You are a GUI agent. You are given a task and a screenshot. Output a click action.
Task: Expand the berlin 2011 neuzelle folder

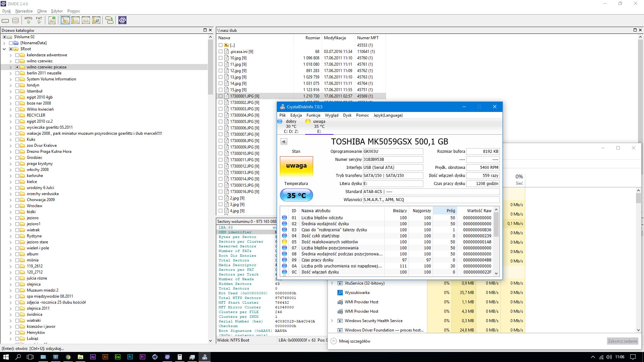coord(10,73)
